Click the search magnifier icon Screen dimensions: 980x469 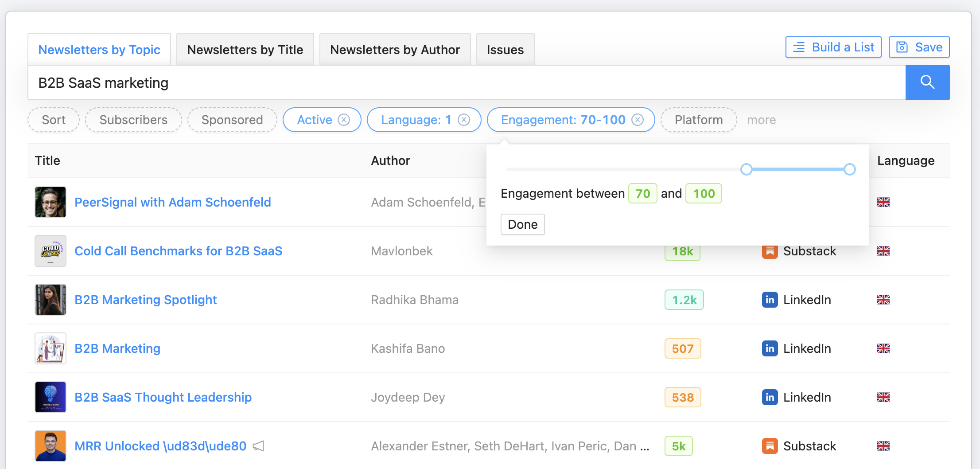tap(927, 82)
